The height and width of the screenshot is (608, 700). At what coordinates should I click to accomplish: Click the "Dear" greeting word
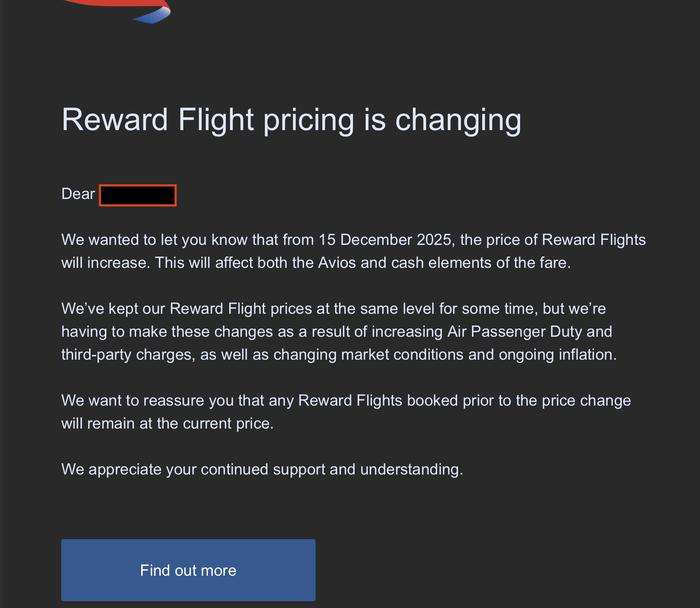[x=78, y=194]
